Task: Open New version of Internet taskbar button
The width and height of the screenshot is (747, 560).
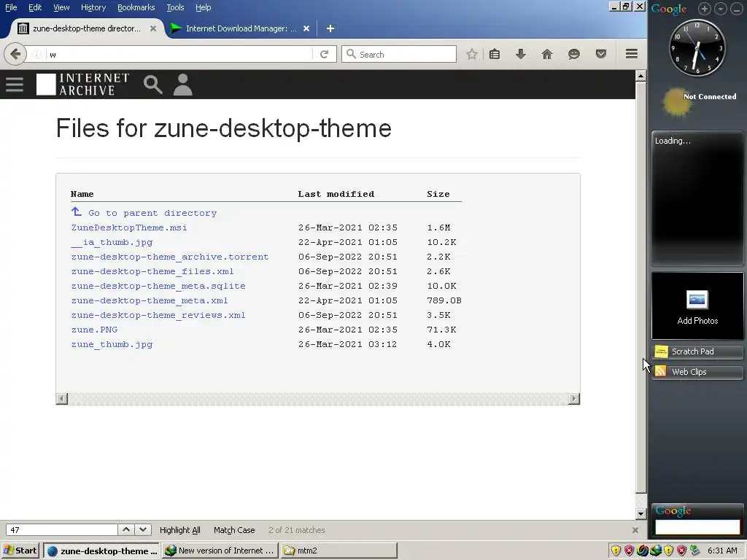Action: pos(220,551)
